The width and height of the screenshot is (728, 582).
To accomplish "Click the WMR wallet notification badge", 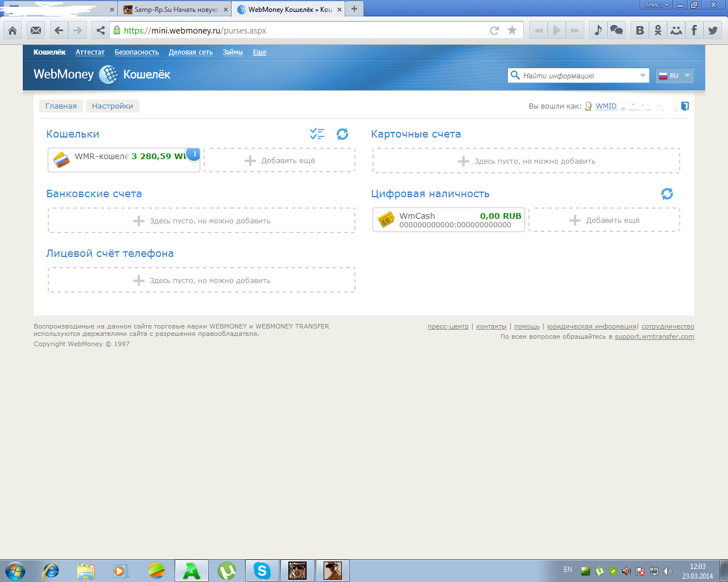I will tap(195, 154).
